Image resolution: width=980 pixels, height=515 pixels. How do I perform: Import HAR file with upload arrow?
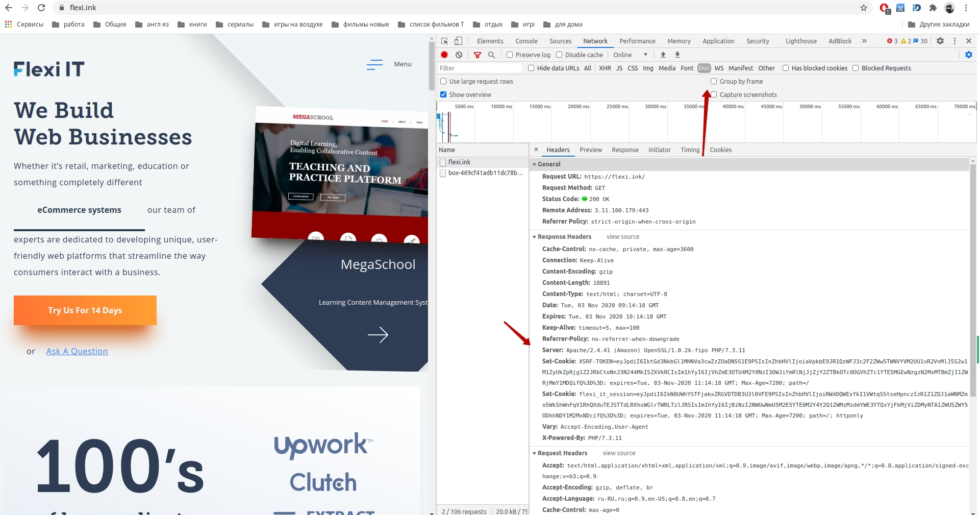(663, 55)
